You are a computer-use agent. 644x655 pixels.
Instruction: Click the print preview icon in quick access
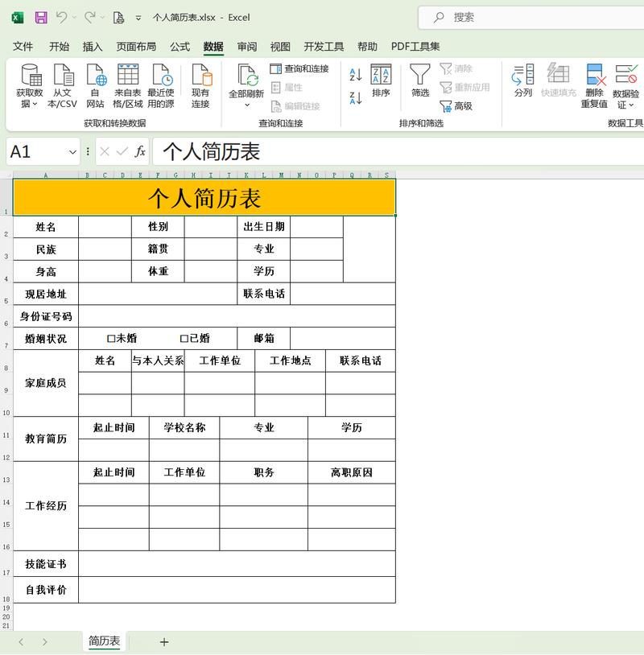118,18
